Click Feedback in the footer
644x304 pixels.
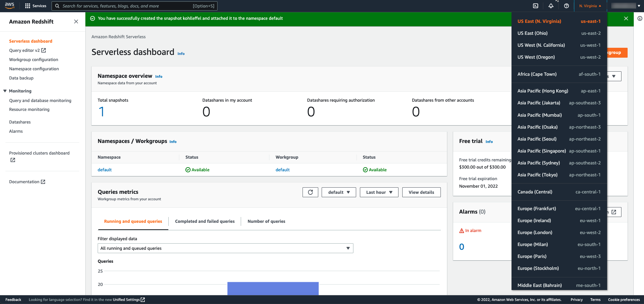pyautogui.click(x=13, y=300)
